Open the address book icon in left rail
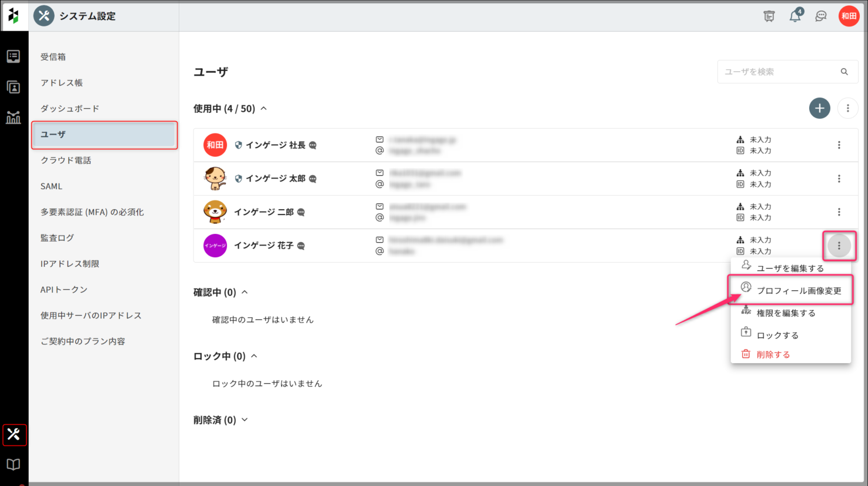868x486 pixels. [13, 87]
